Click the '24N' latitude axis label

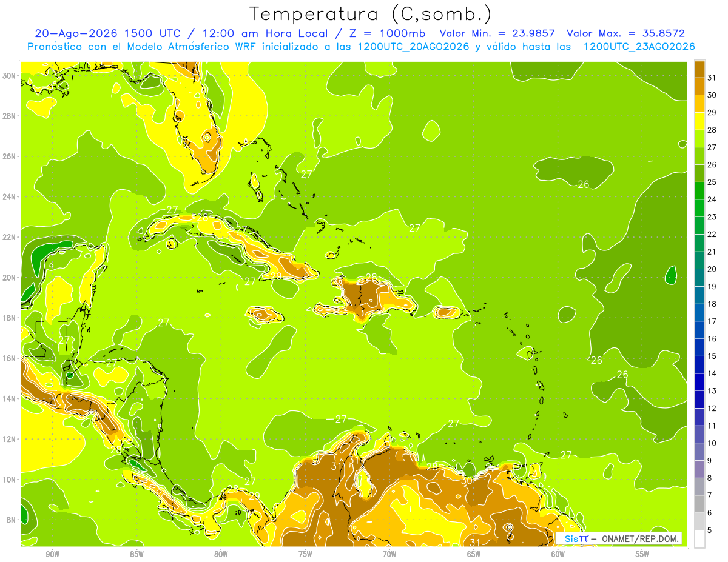coord(9,197)
